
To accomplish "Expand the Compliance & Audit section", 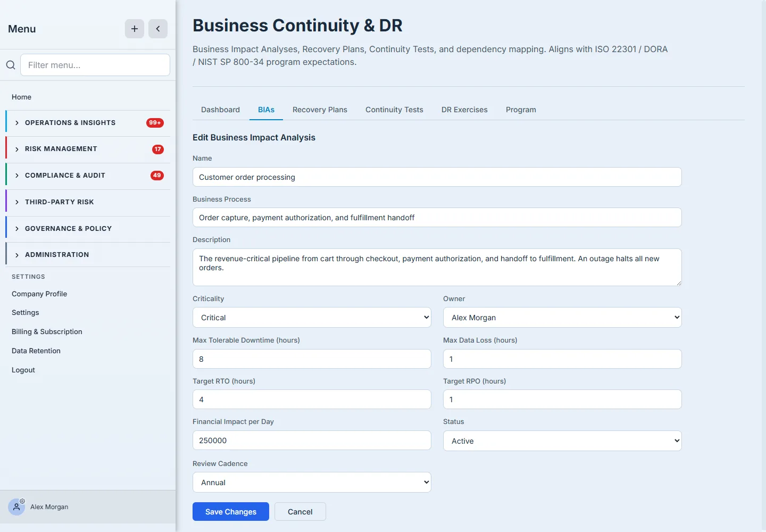I will tap(88, 176).
